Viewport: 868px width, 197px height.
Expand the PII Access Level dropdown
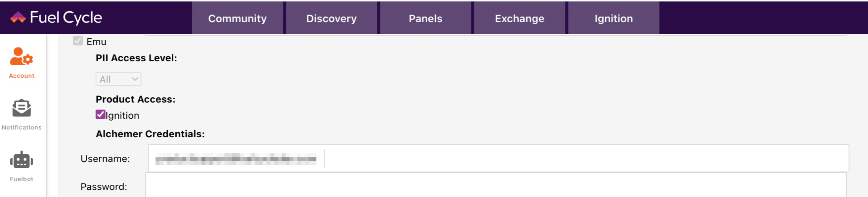(x=118, y=79)
